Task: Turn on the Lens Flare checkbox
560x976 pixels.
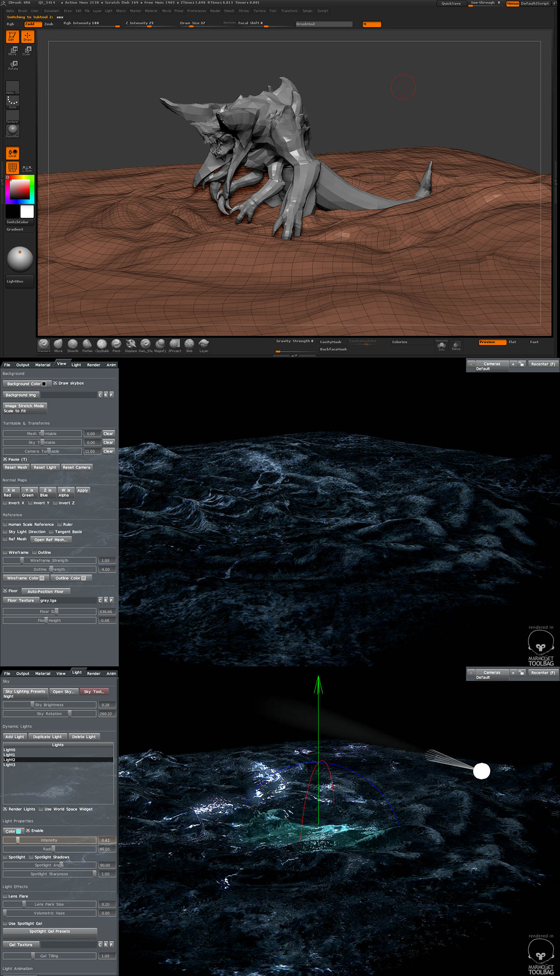Action: (x=5, y=896)
